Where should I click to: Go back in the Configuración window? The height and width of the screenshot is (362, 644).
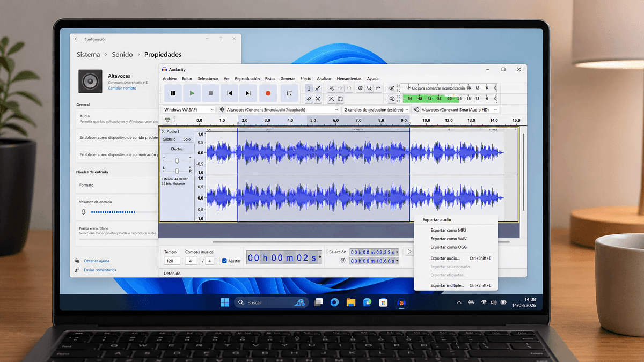point(76,39)
